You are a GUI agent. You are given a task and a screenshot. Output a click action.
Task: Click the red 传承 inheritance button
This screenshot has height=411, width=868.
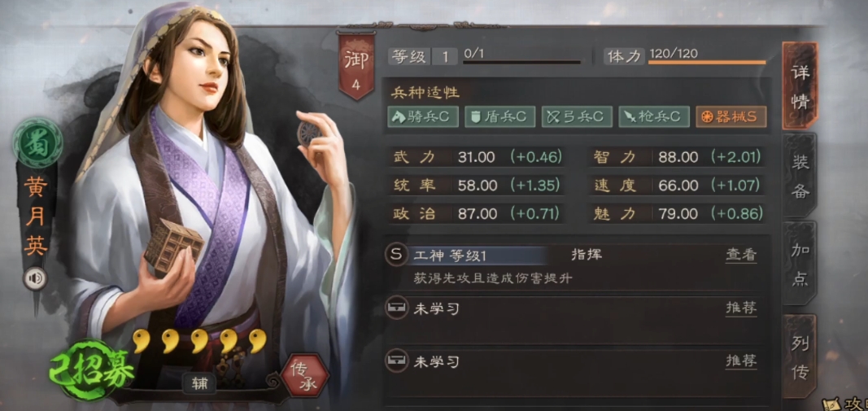[304, 377]
